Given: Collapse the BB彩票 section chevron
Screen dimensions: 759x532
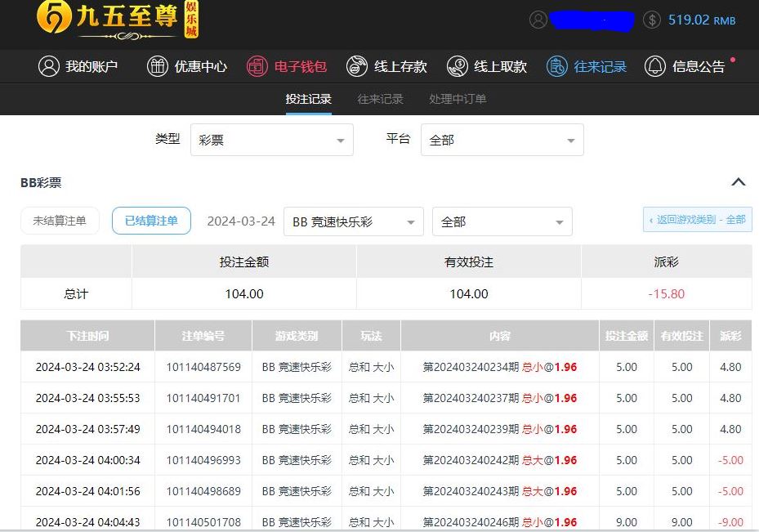Looking at the screenshot, I should (x=738, y=182).
